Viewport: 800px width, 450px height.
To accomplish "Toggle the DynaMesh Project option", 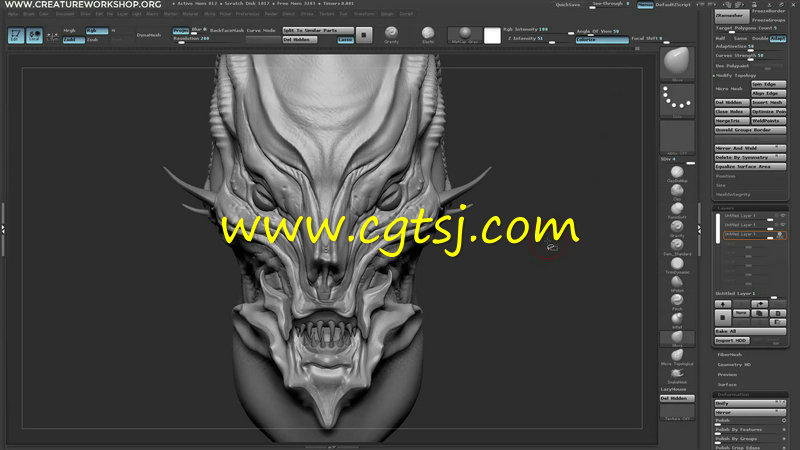I will [181, 31].
